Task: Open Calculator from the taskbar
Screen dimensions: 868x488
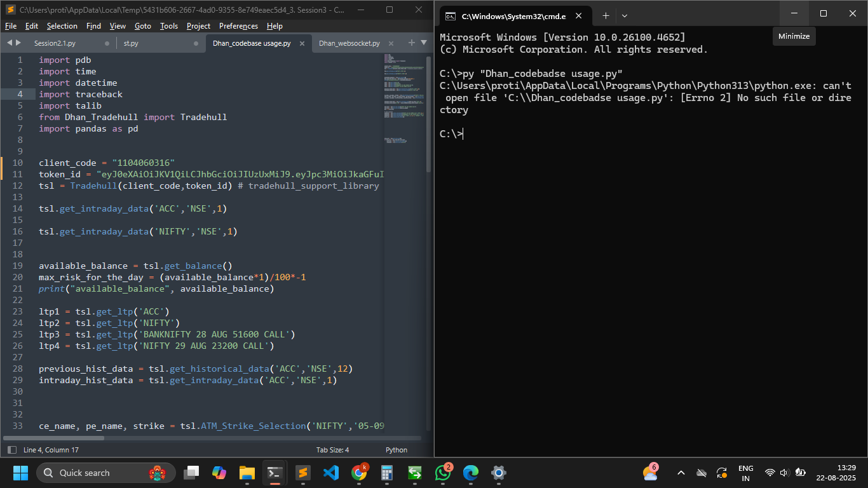Action: click(387, 473)
